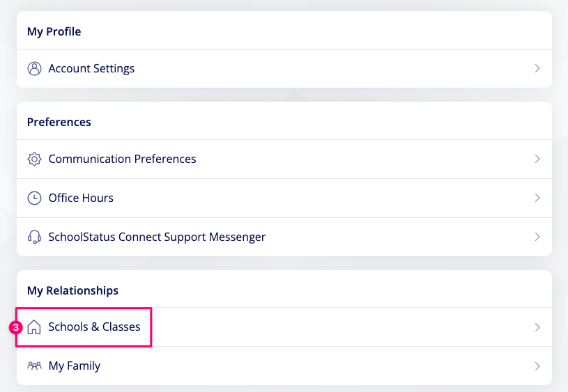The height and width of the screenshot is (392, 568).
Task: Open Support Messenger using the right chevron
Action: [x=537, y=237]
